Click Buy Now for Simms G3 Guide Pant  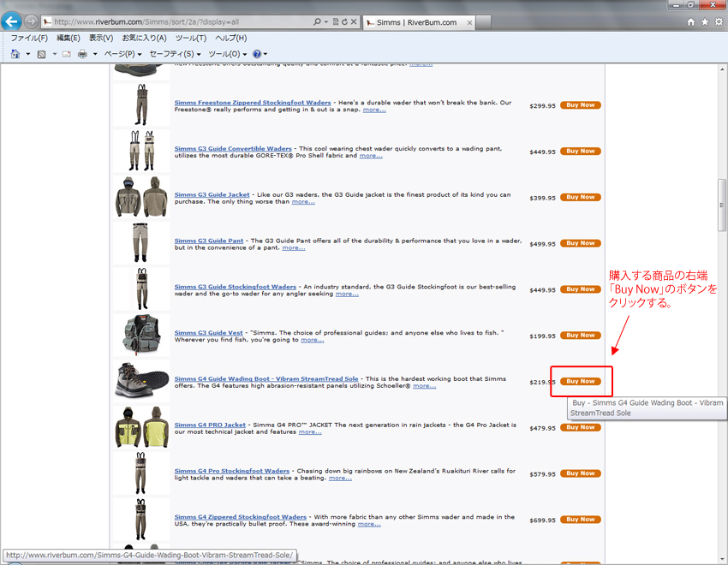pos(581,243)
